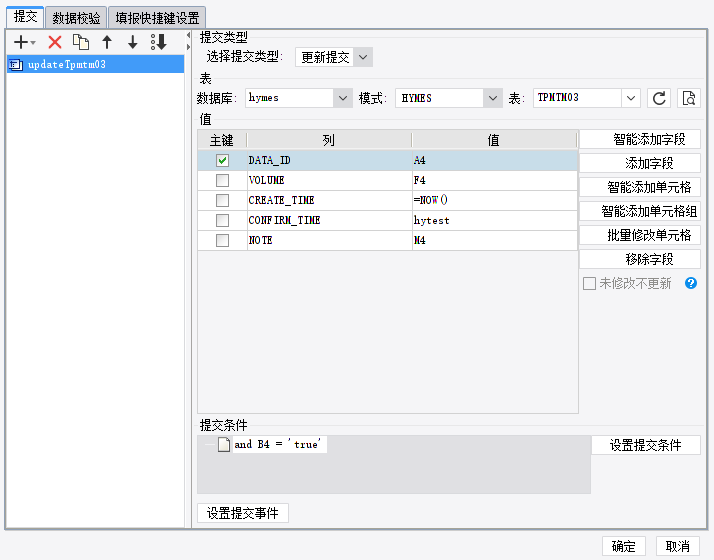Click the preview table data icon
714x560 pixels.
[688, 98]
